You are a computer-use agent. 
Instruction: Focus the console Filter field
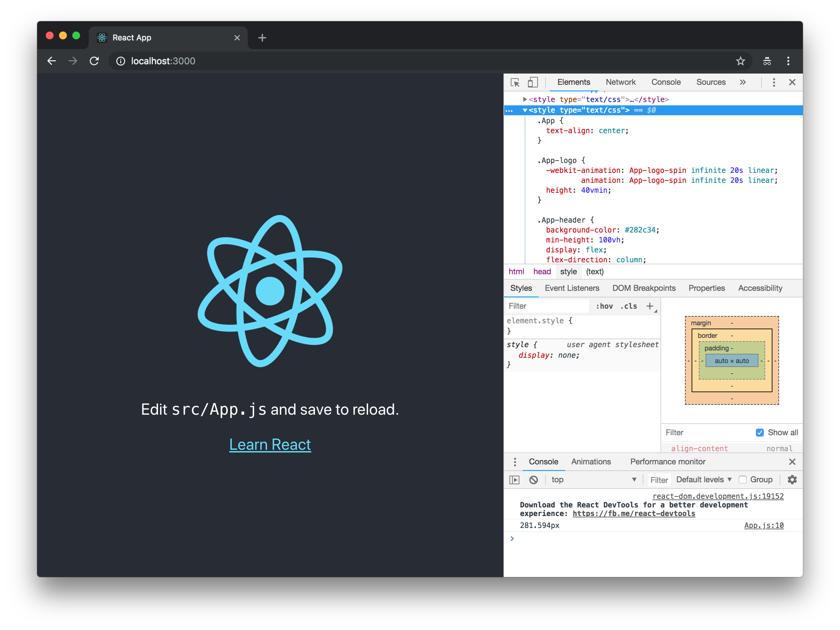point(659,480)
